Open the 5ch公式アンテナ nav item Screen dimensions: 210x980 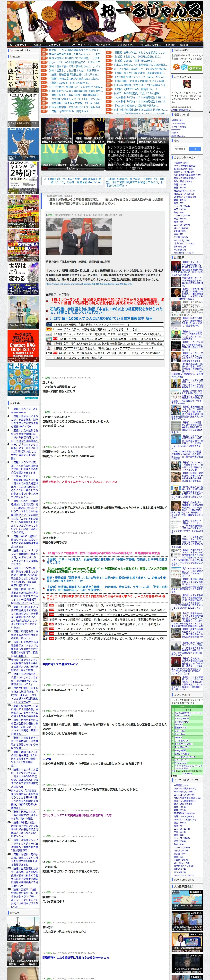19,45
